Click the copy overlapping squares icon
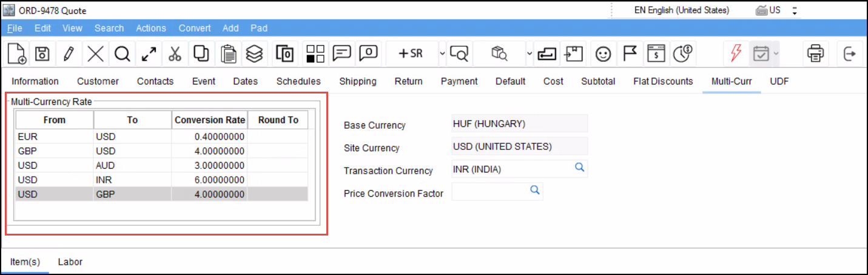The height and width of the screenshot is (275, 868). tap(201, 54)
